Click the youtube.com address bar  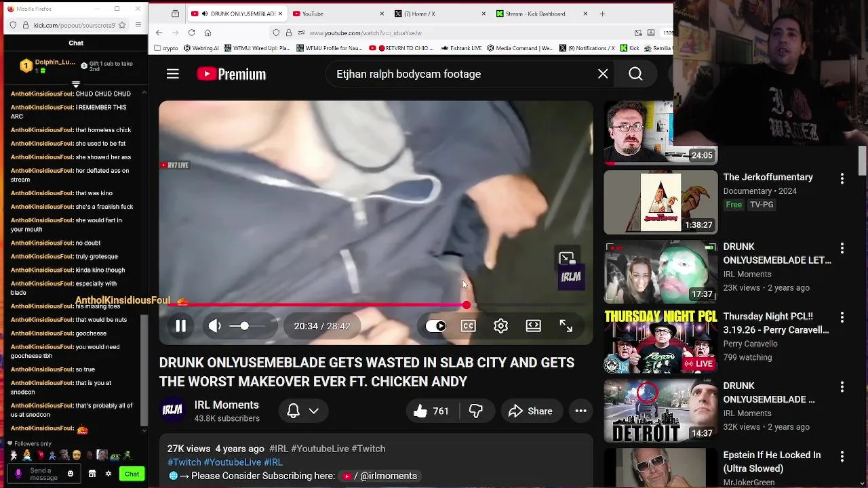pyautogui.click(x=461, y=33)
